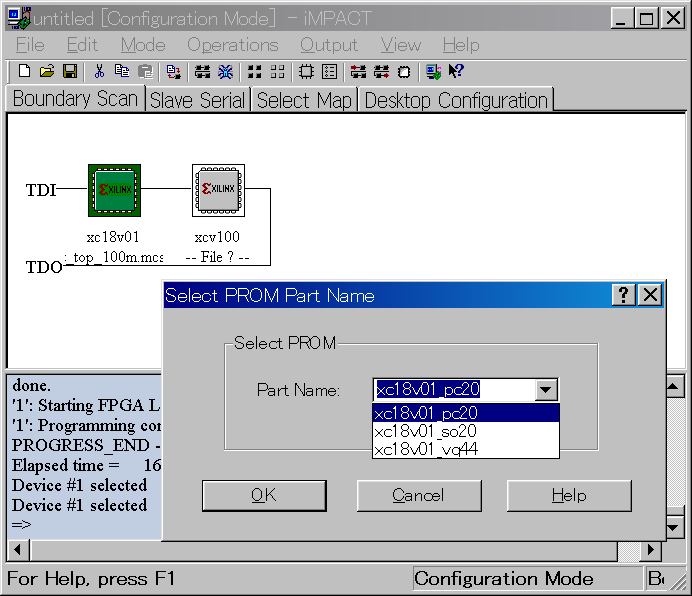Minimize the iMPACT window
692x596 pixels.
621,18
